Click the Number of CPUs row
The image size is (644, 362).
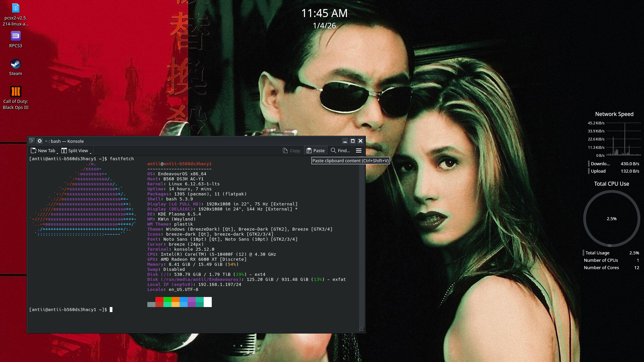(x=611, y=260)
